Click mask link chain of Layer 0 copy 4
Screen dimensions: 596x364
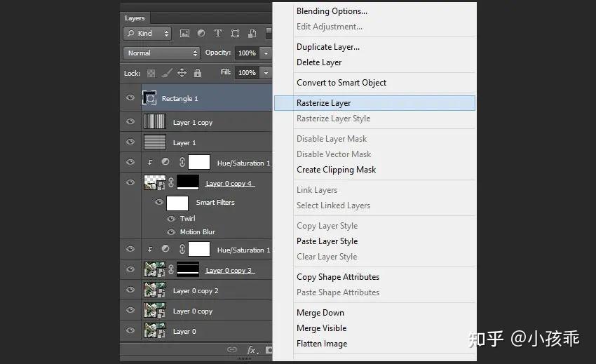click(x=171, y=182)
